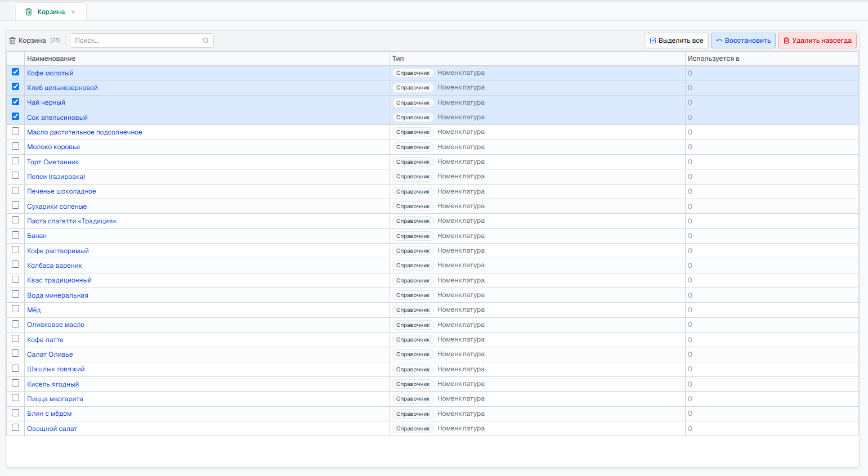Click the Корзина tab label
The width and height of the screenshot is (868, 476).
[x=51, y=12]
